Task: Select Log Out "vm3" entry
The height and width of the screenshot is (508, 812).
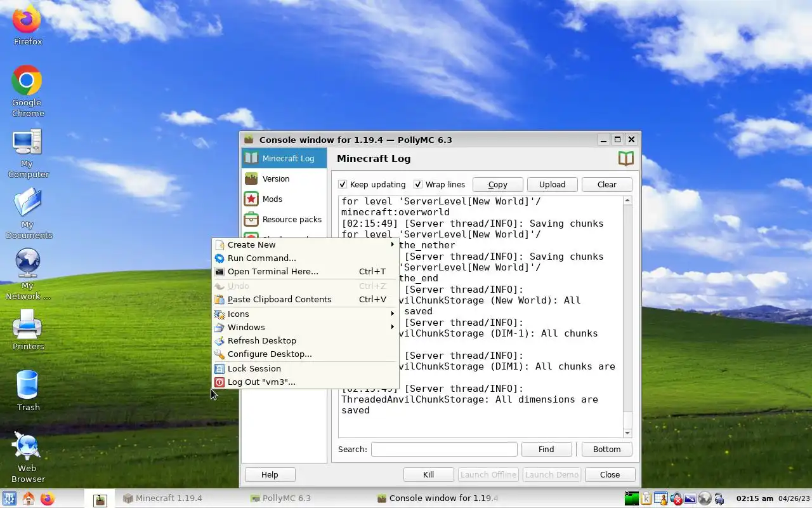Action: point(305,382)
